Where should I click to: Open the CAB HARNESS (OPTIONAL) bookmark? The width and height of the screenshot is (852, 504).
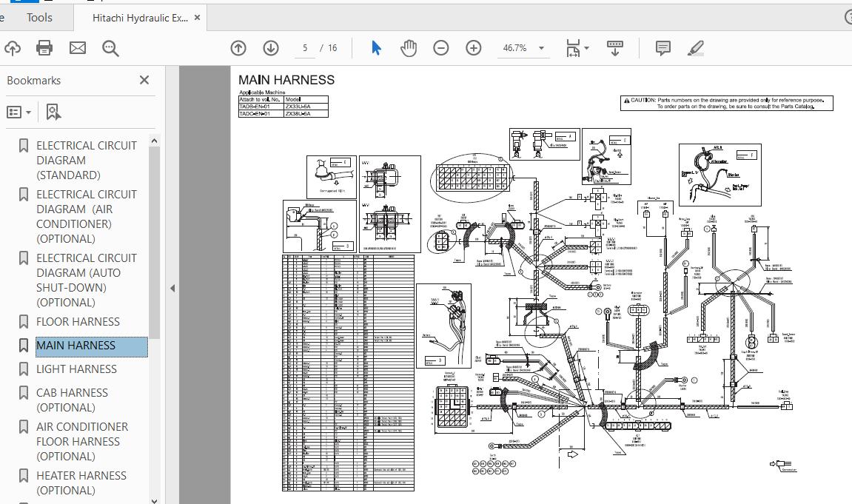click(x=72, y=400)
